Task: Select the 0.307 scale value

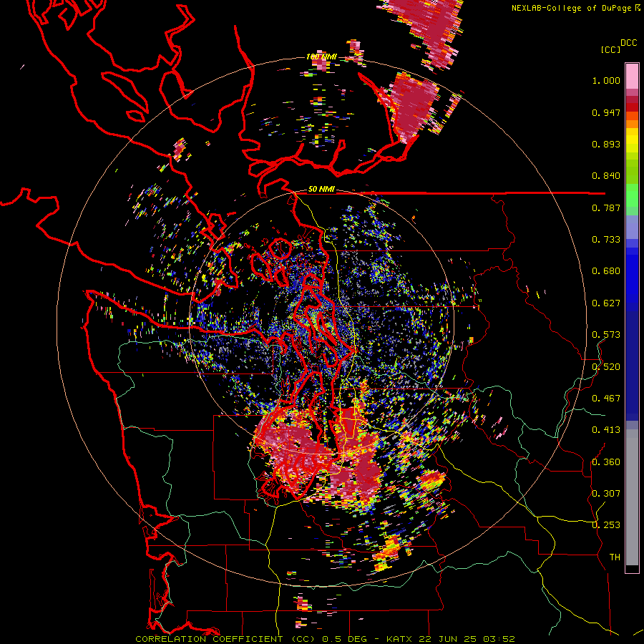Action: pyautogui.click(x=606, y=493)
